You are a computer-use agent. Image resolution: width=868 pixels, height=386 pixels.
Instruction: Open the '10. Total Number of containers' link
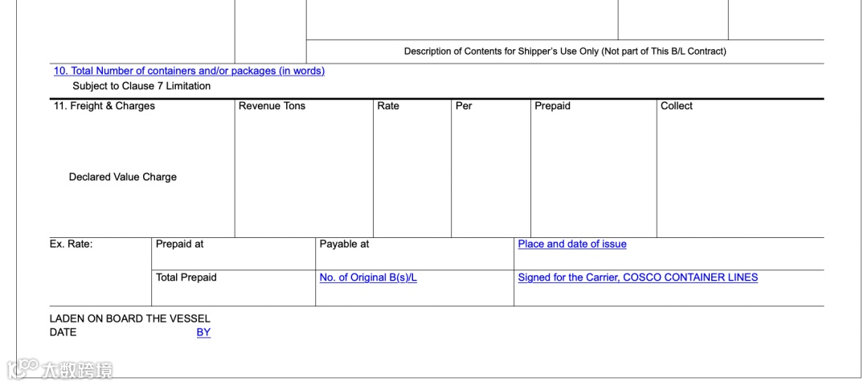tap(189, 71)
